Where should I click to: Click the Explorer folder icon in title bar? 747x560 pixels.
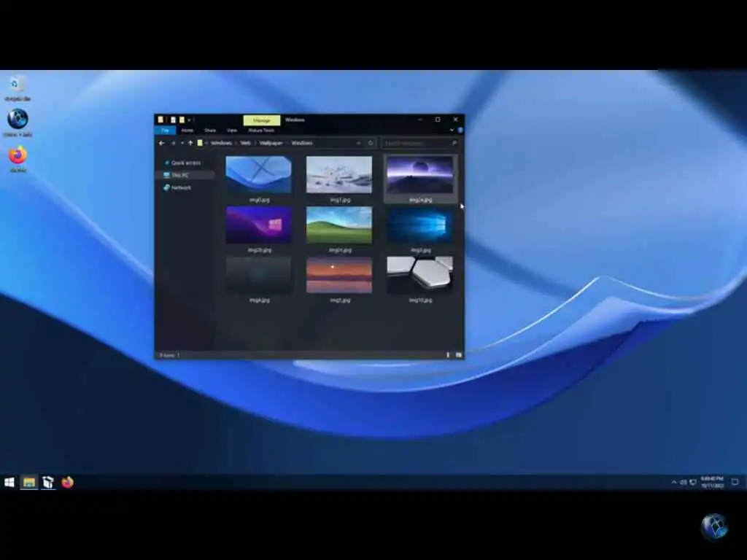(x=161, y=120)
